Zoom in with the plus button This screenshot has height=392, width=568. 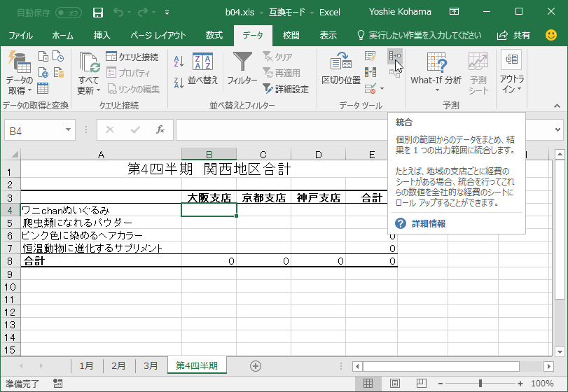tap(520, 383)
